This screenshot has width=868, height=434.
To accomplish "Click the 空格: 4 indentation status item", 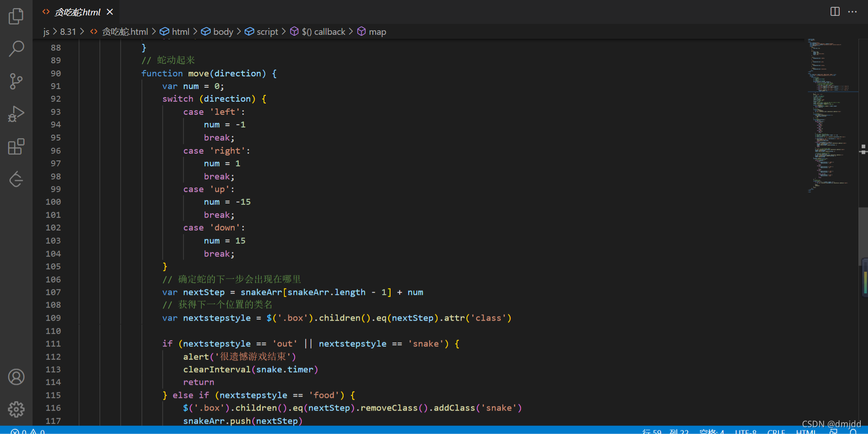I will click(712, 432).
